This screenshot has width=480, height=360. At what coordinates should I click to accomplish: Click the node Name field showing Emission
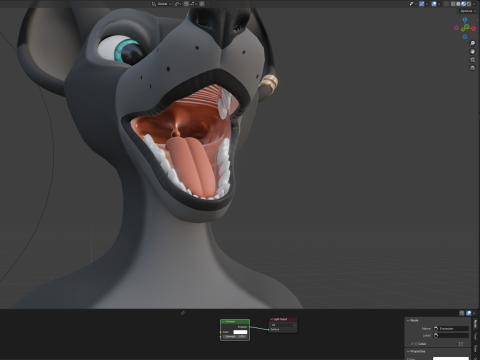451,329
